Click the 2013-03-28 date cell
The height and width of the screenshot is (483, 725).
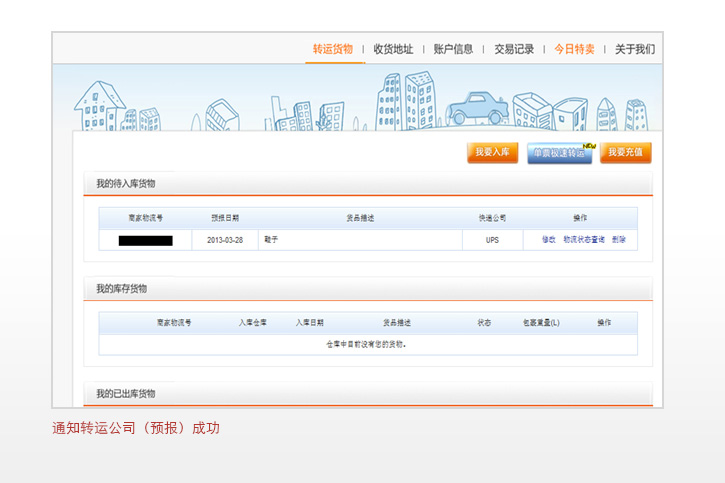(225, 240)
